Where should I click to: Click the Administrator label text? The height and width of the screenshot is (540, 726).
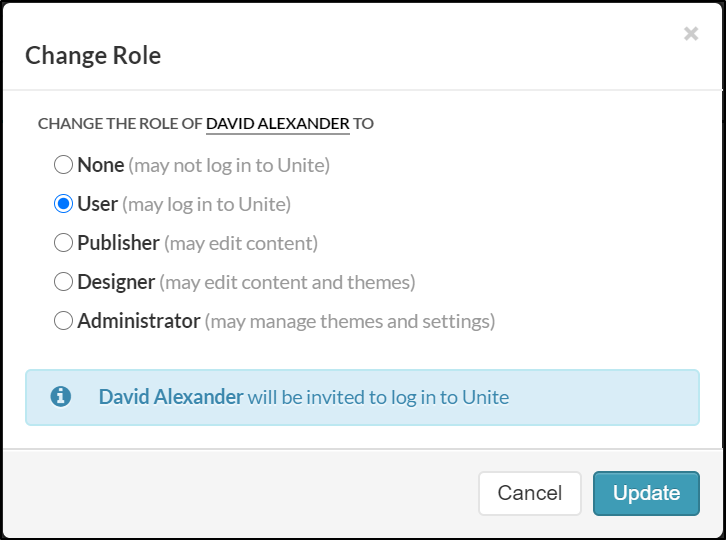pos(139,321)
